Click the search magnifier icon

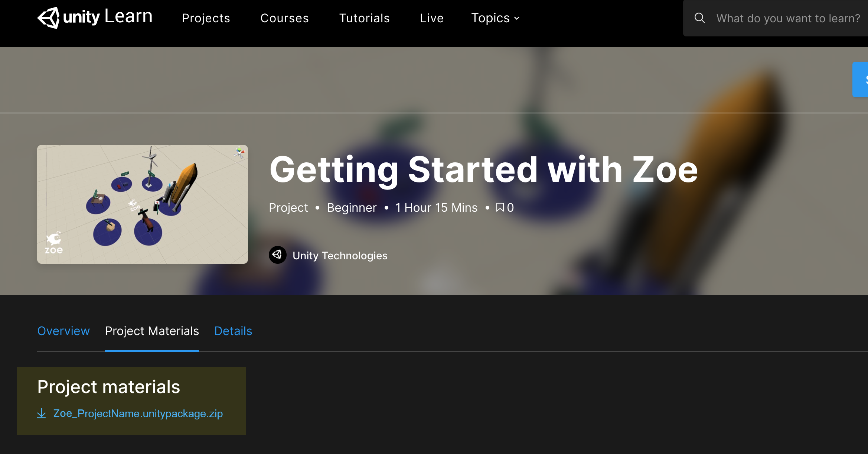pyautogui.click(x=699, y=18)
